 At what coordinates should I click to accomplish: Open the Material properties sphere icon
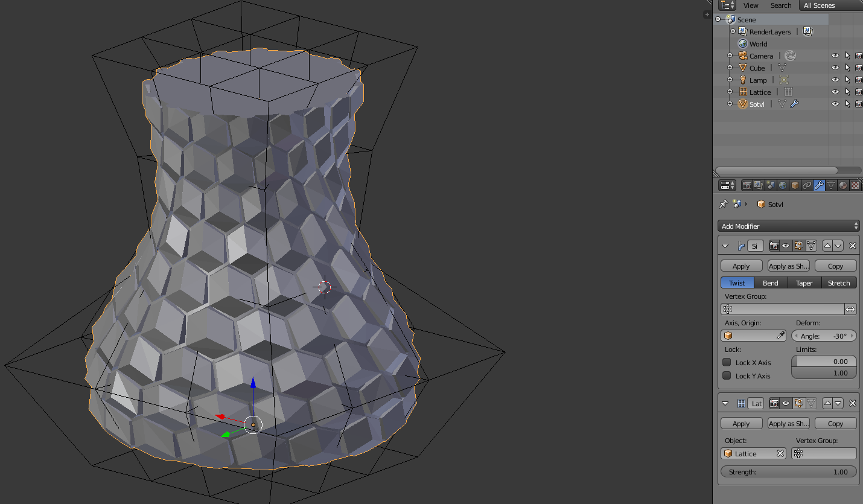843,185
